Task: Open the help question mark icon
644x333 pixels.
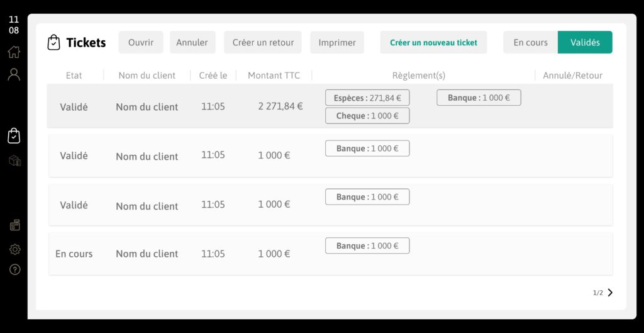Action: pos(15,269)
